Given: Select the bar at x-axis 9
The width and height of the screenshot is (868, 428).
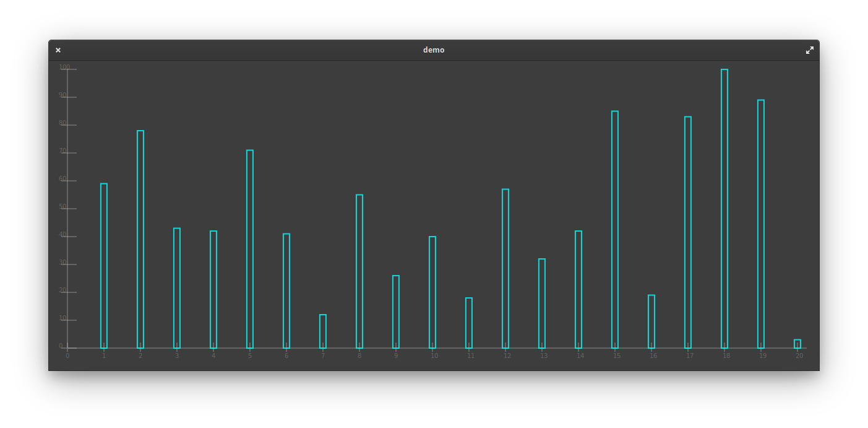Looking at the screenshot, I should [396, 312].
